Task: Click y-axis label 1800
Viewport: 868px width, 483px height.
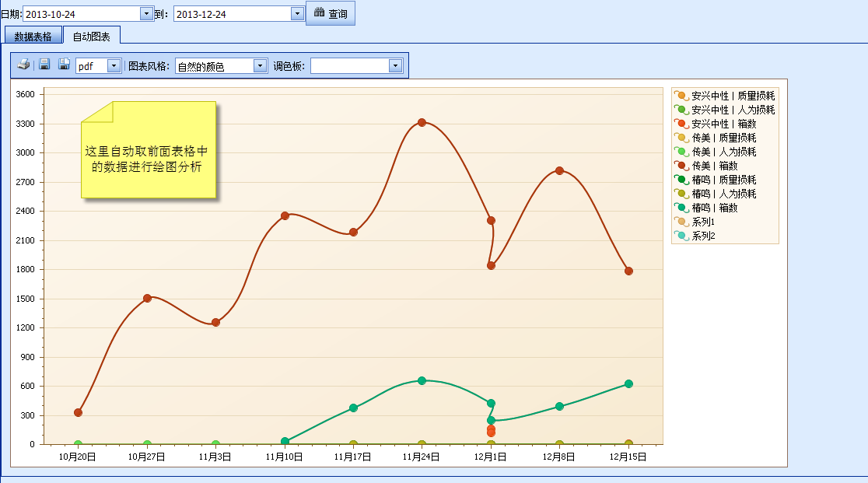Action: coord(25,269)
